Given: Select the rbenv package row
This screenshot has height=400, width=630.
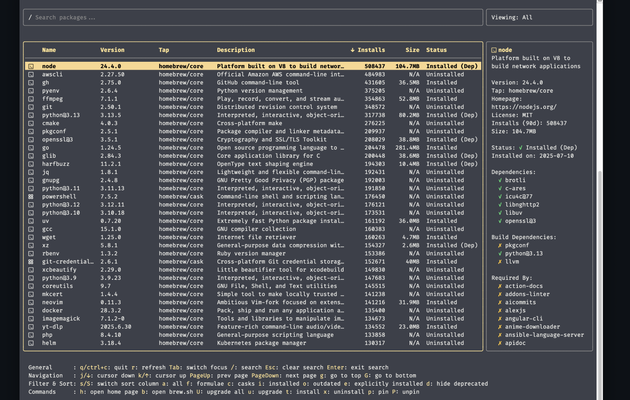Looking at the screenshot, I should pos(253,253).
